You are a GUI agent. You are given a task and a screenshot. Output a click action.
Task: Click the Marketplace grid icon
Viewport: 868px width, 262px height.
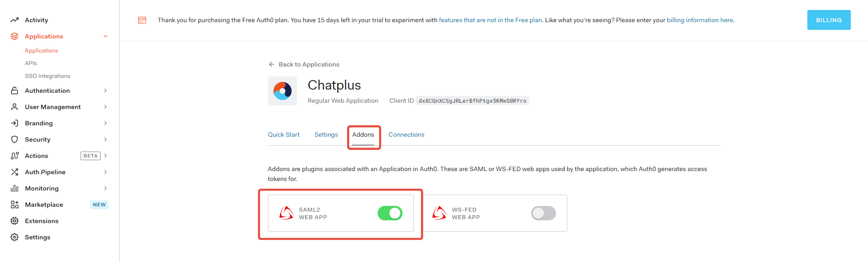tap(14, 205)
